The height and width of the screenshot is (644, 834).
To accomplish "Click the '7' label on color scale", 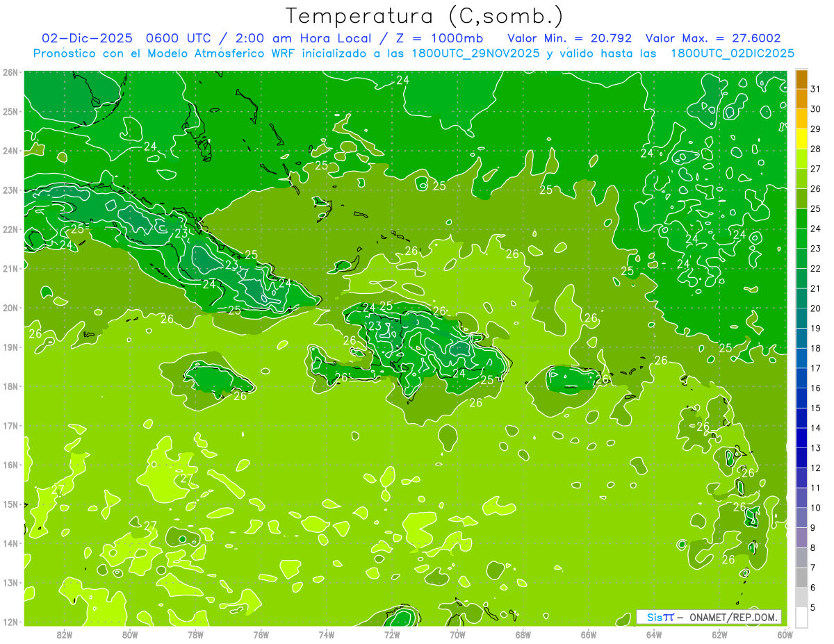I will (812, 568).
